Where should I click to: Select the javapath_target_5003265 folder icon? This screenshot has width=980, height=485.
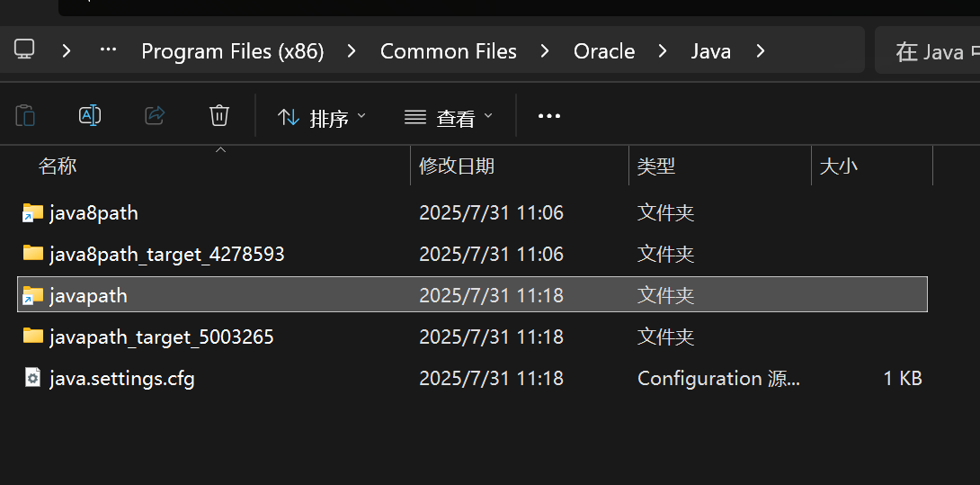(33, 337)
